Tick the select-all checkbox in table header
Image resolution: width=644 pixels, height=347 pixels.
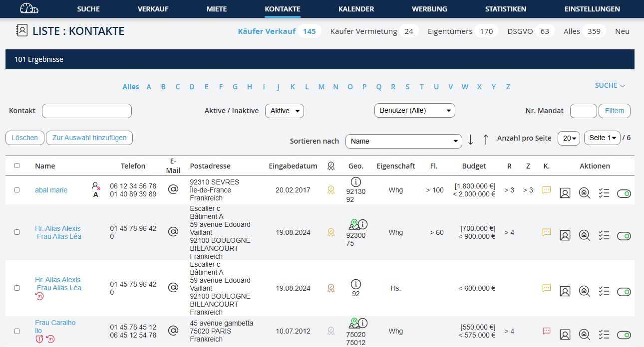[17, 166]
